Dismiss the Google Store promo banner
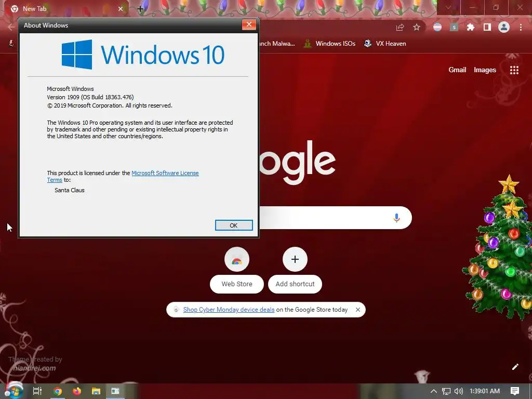Viewport: 532px width, 399px height. point(357,310)
